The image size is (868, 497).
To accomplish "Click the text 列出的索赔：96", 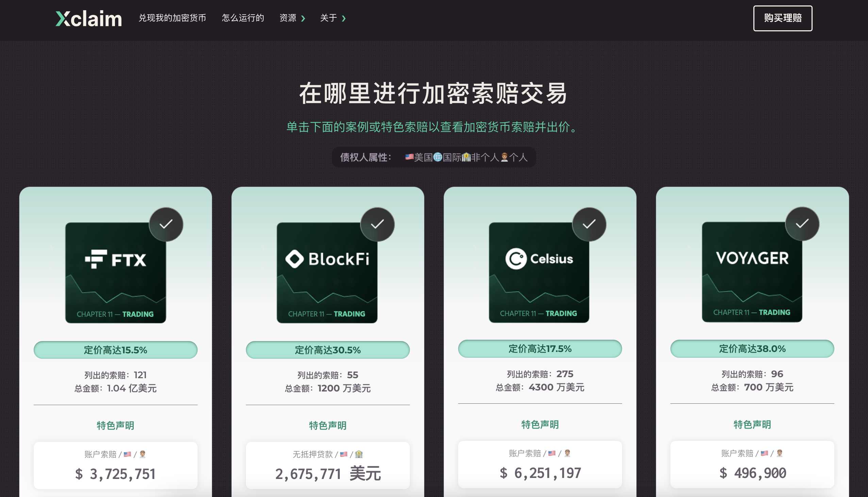I will tap(752, 374).
